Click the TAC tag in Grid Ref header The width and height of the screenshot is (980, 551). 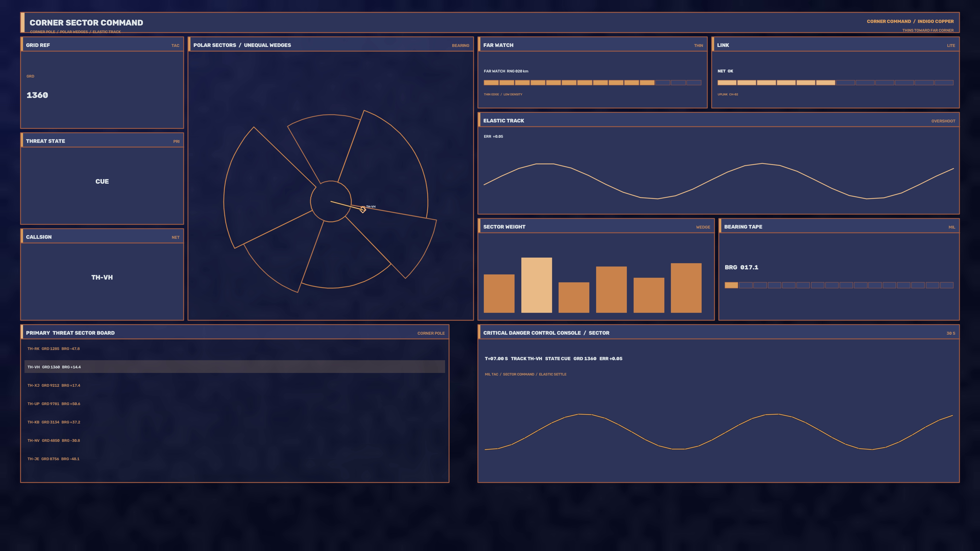click(175, 46)
